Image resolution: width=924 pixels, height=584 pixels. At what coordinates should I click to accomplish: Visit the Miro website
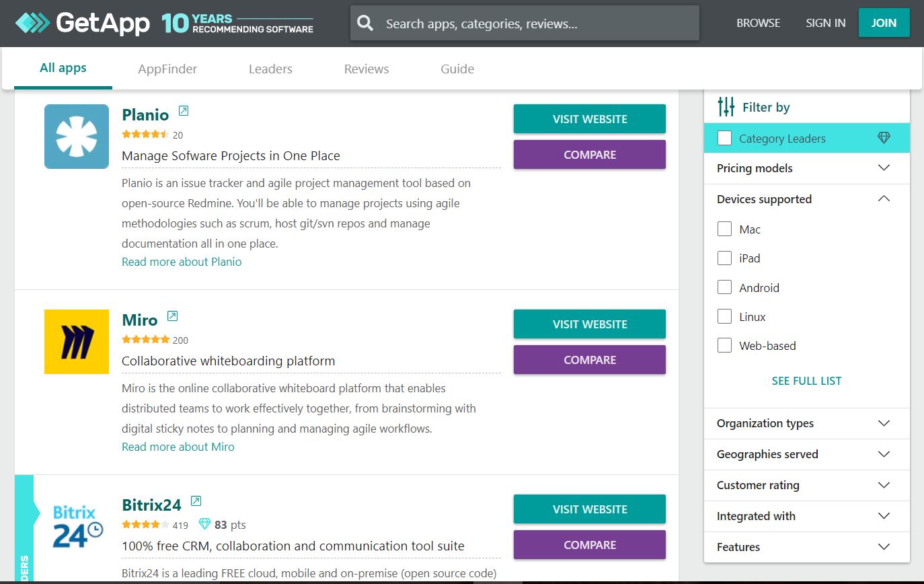click(x=590, y=324)
